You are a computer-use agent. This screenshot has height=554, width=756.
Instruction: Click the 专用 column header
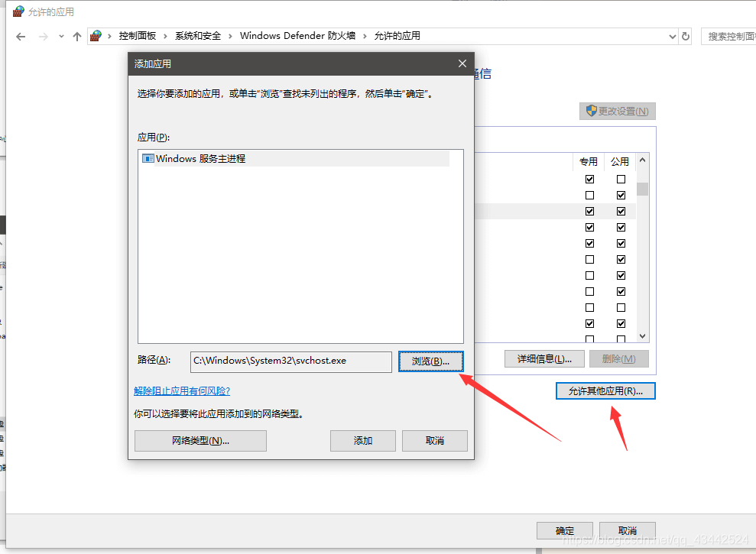589,161
